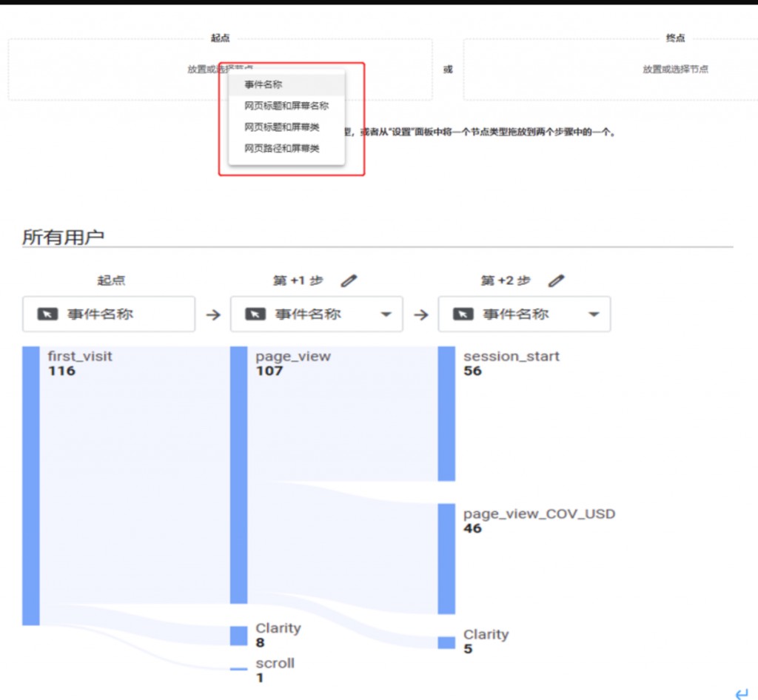Expand the step +2 事件名称 dropdown arrow
Image resolution: width=758 pixels, height=700 pixels.
[x=594, y=314]
